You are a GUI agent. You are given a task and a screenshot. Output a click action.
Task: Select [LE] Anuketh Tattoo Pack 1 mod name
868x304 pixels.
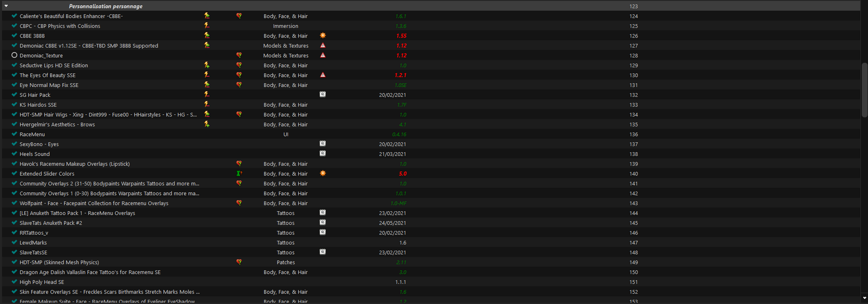(77, 213)
